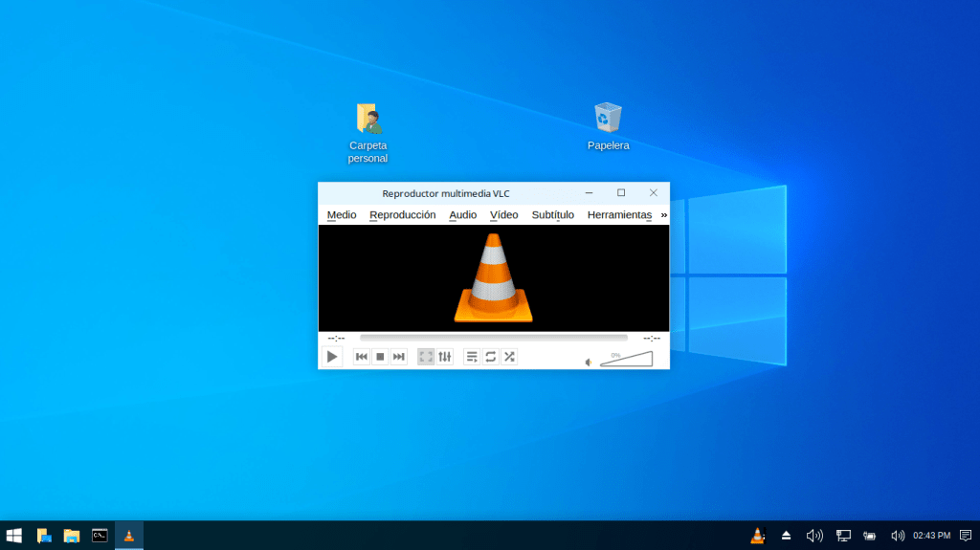
Task: Open the terminal from the taskbar
Action: coord(100,536)
